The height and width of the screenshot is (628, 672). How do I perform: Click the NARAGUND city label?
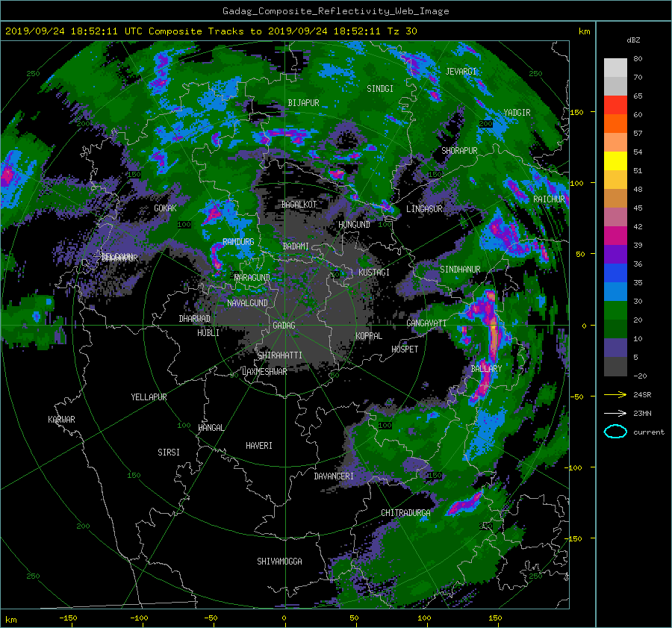click(x=252, y=278)
